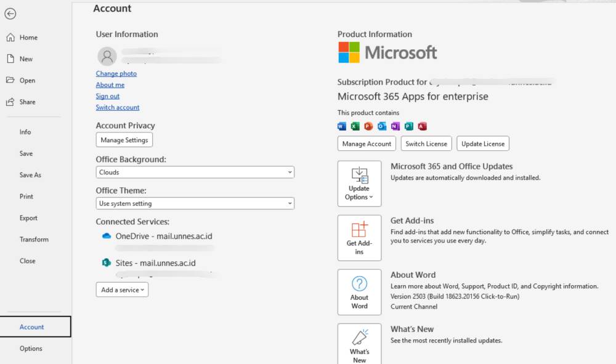
Task: Click the Sign out link
Action: coord(108,96)
